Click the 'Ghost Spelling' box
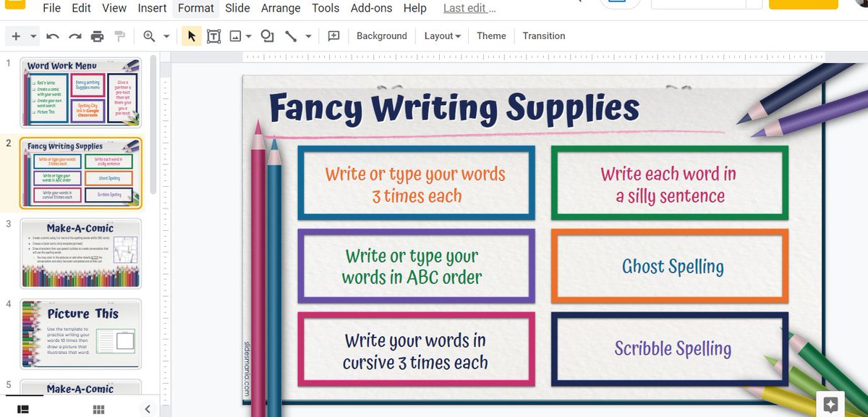The image size is (868, 417). (670, 266)
